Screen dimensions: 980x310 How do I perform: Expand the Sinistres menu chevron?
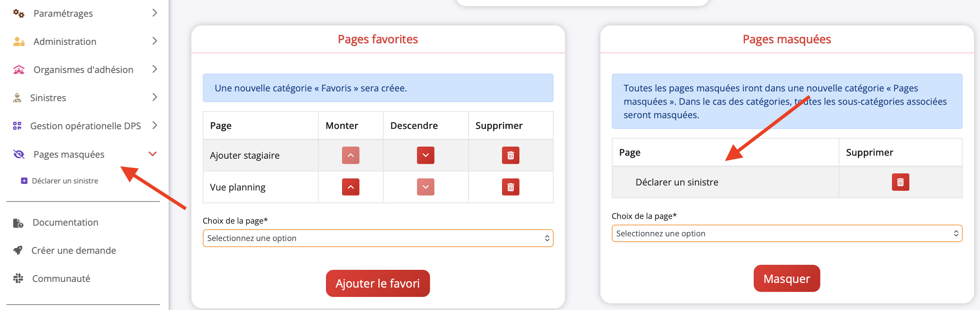click(x=155, y=97)
